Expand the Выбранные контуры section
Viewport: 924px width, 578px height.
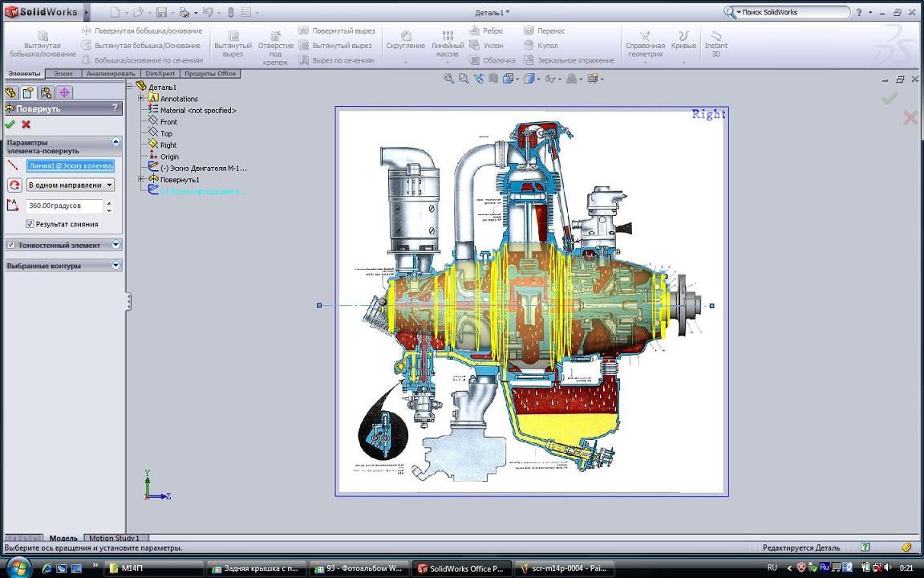coord(115,265)
